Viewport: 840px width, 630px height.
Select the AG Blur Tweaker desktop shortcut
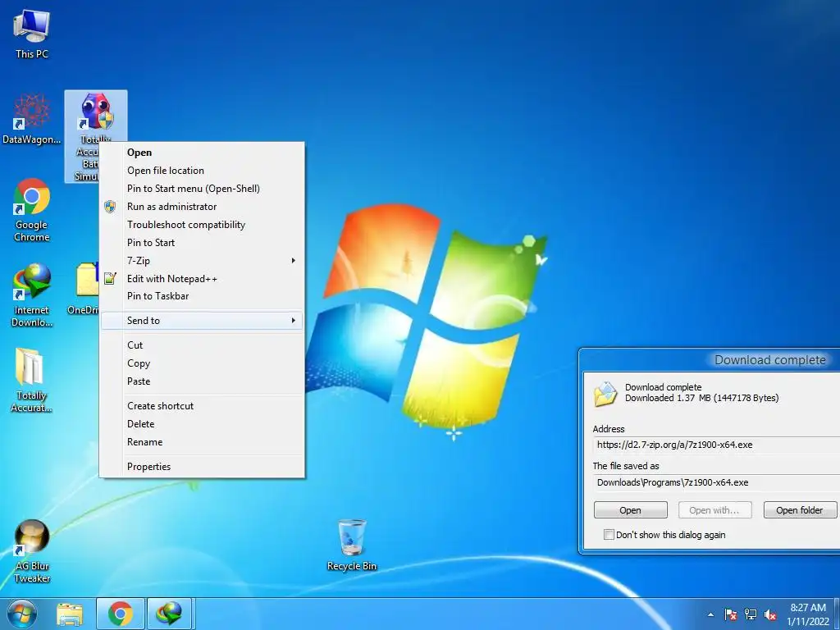(32, 551)
